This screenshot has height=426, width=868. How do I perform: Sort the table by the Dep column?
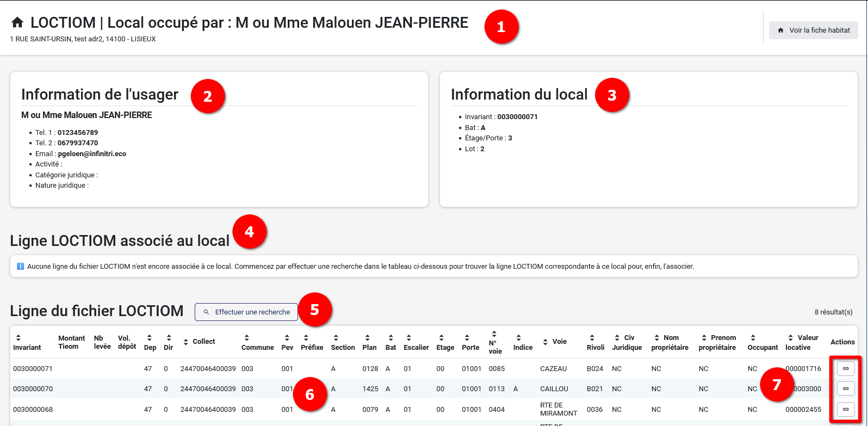point(149,338)
